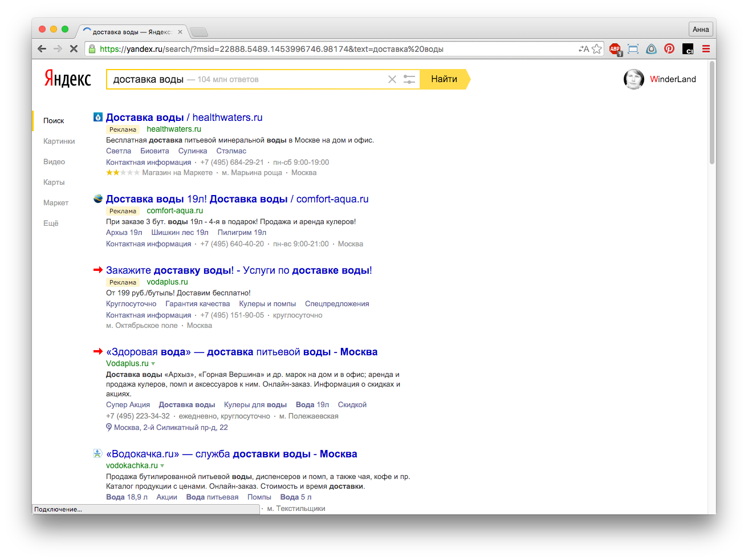Switch to the Картинки search section

pos(59,141)
